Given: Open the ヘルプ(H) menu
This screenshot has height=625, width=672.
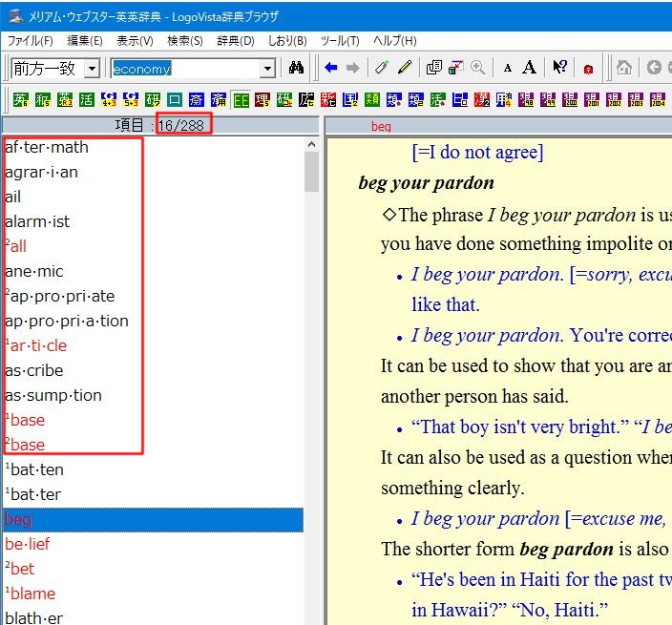Looking at the screenshot, I should [x=394, y=41].
